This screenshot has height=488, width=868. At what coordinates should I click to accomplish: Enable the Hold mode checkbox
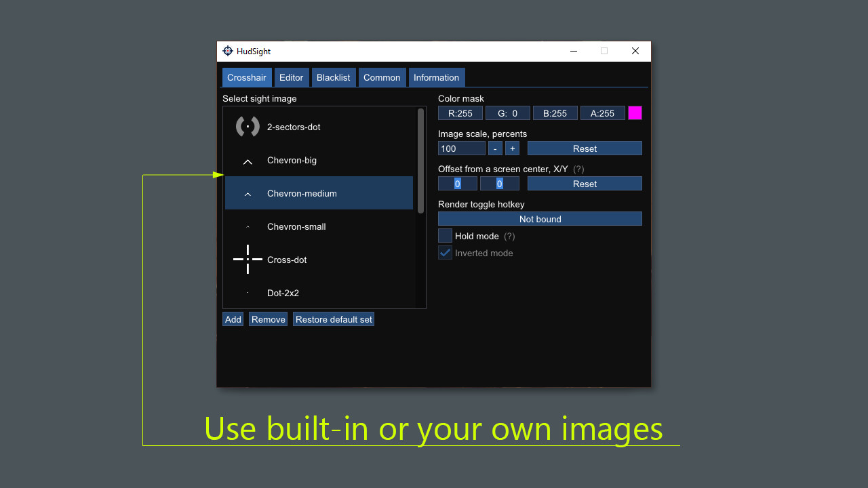click(445, 236)
